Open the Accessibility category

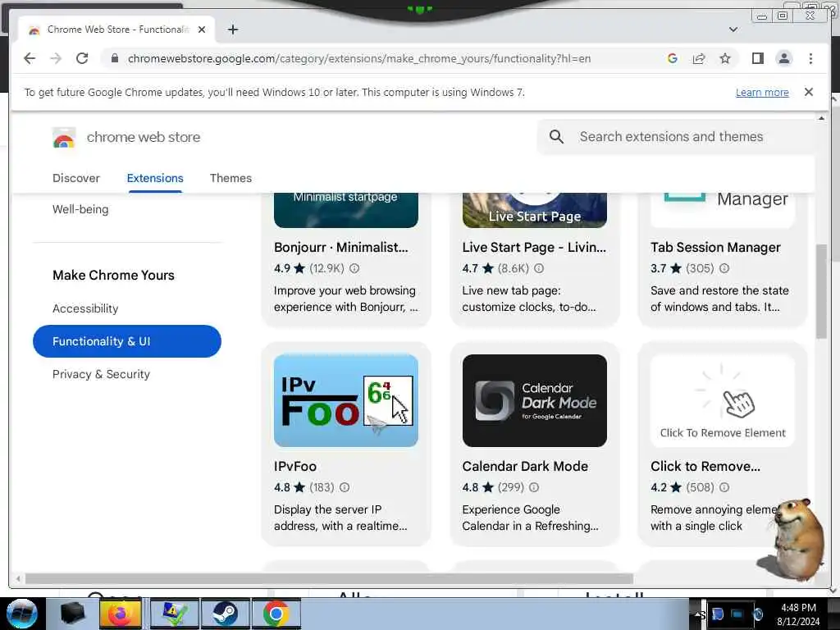tap(85, 308)
